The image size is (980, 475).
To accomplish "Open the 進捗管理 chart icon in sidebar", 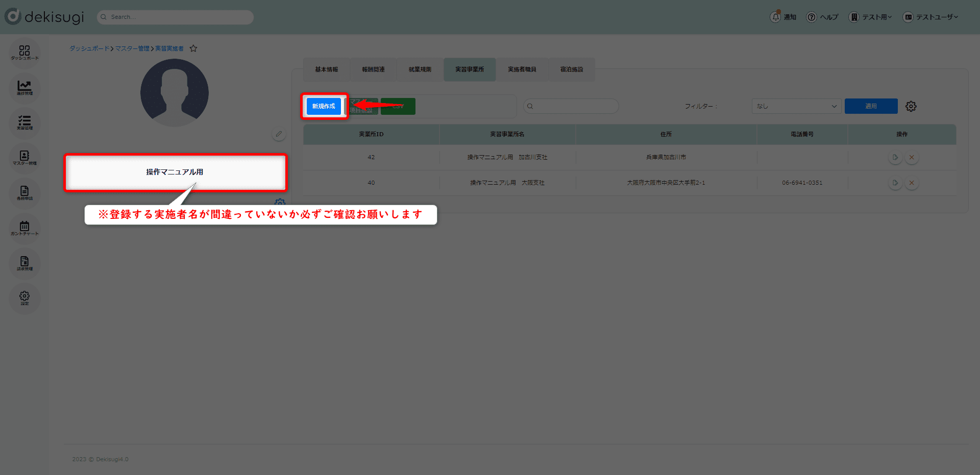I will click(x=24, y=88).
